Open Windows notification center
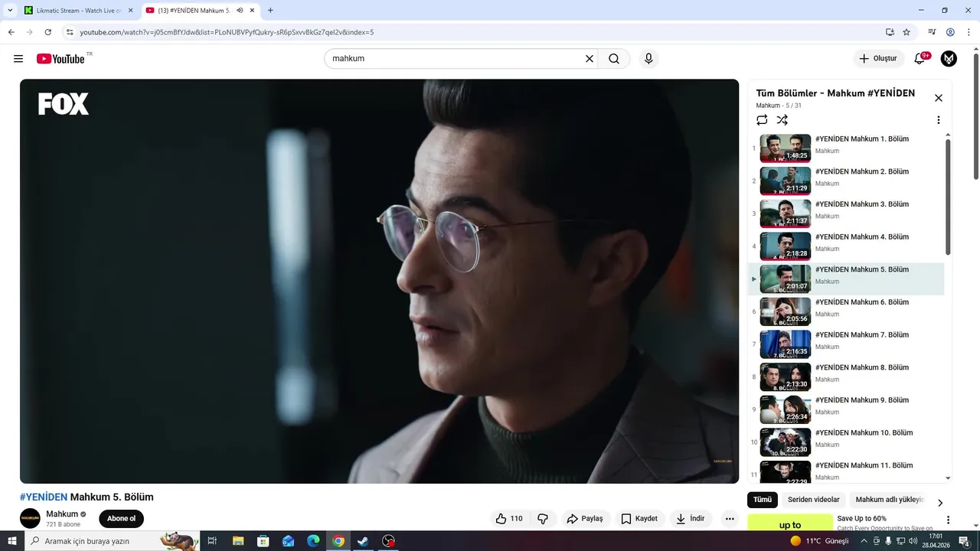This screenshot has width=980, height=551. (965, 541)
